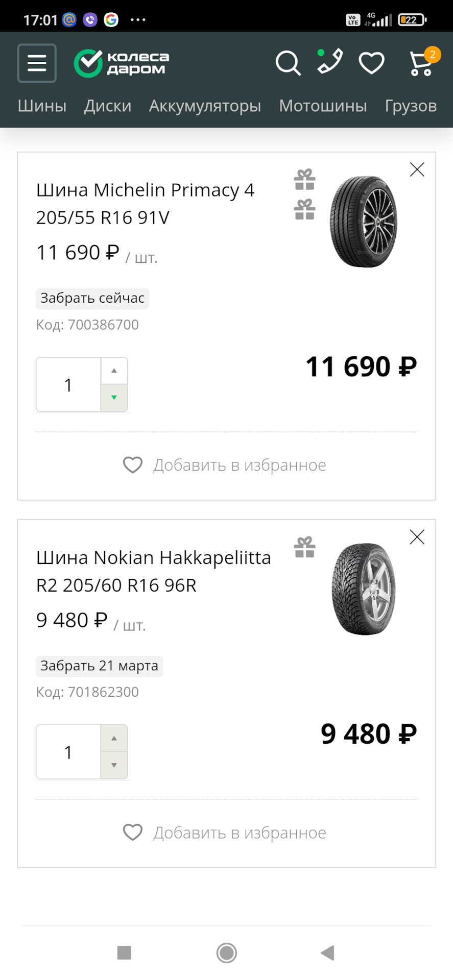453x980 pixels.
Task: Open the Шины category tab
Action: pos(42,106)
